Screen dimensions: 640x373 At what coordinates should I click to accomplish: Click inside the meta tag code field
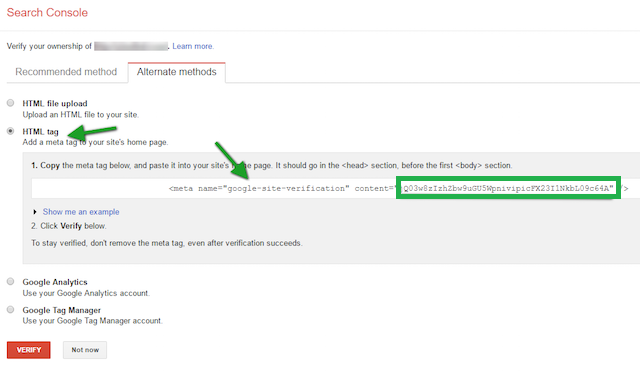[335, 188]
